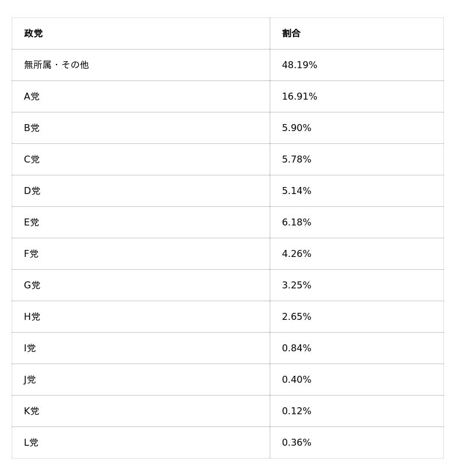Screen dimensions: 466x476
Task: Select the 無所属・その他 row label
Action: coord(57,65)
